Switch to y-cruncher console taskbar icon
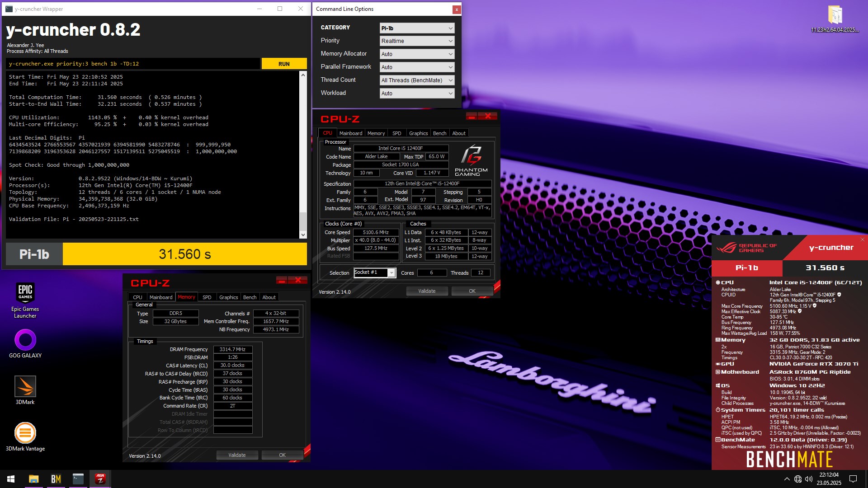The image size is (868, 488). pos(78,479)
